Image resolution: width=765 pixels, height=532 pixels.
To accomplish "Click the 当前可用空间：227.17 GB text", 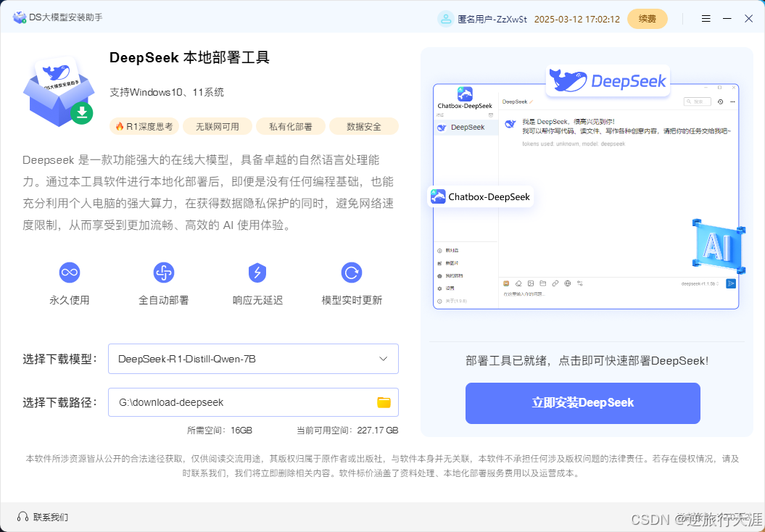I will pyautogui.click(x=347, y=431).
